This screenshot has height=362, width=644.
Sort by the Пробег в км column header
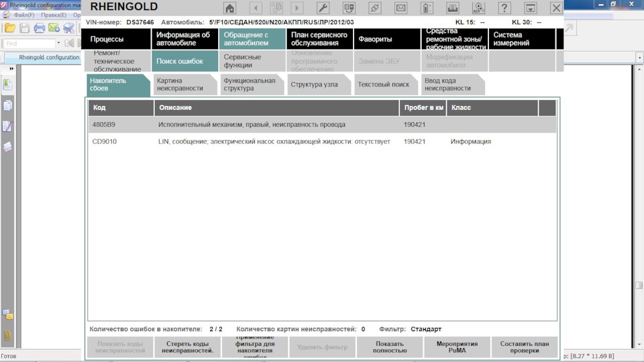point(423,107)
